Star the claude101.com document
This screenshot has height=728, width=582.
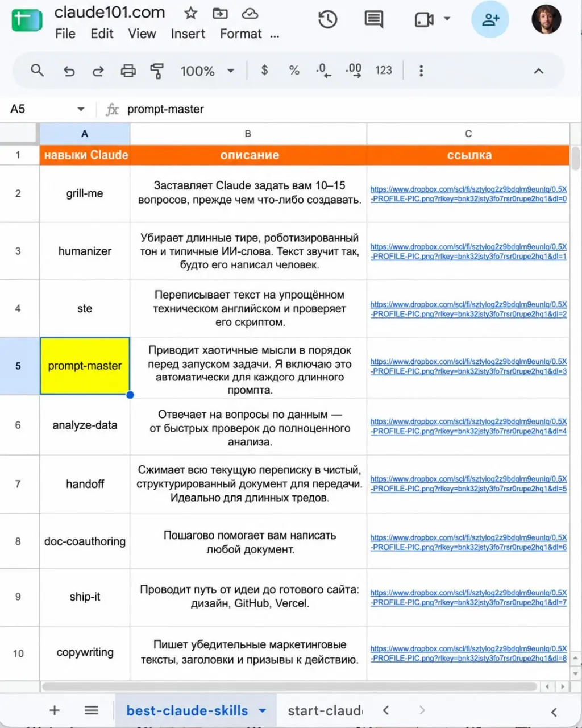(190, 13)
